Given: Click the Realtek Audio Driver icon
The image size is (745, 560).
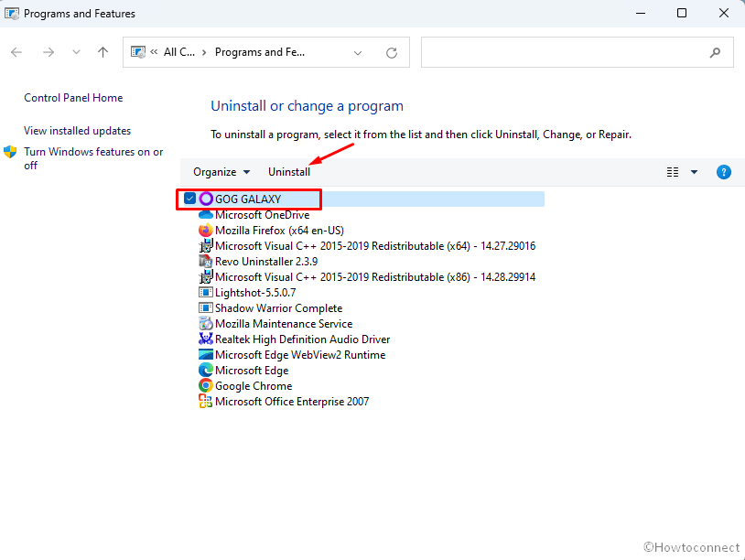Looking at the screenshot, I should (x=206, y=339).
